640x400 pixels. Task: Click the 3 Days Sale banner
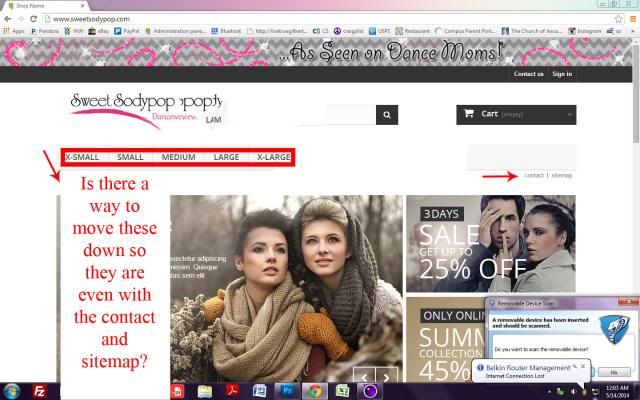pos(490,243)
